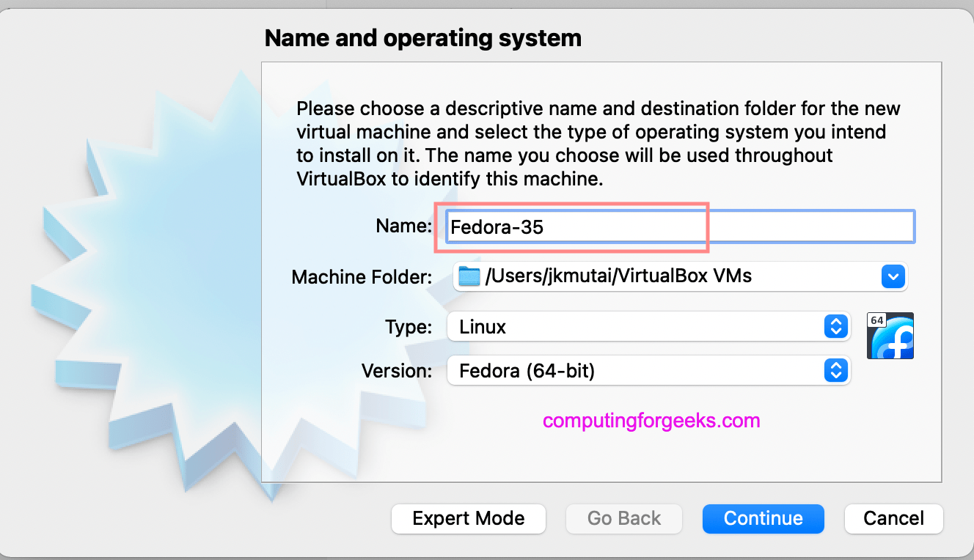Open the Machine Folder dropdown chevron
974x560 pixels.
[x=893, y=276]
